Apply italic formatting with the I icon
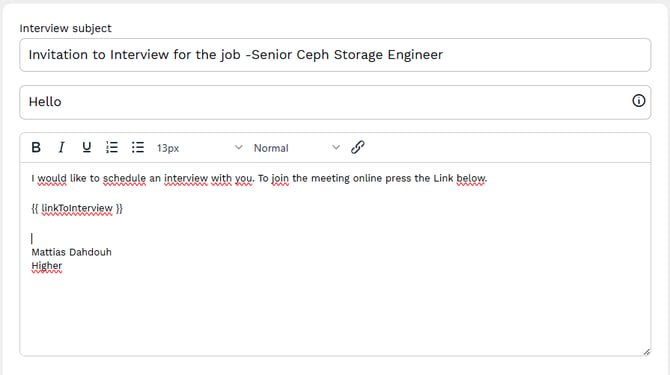Image resolution: width=670 pixels, height=375 pixels. point(61,147)
